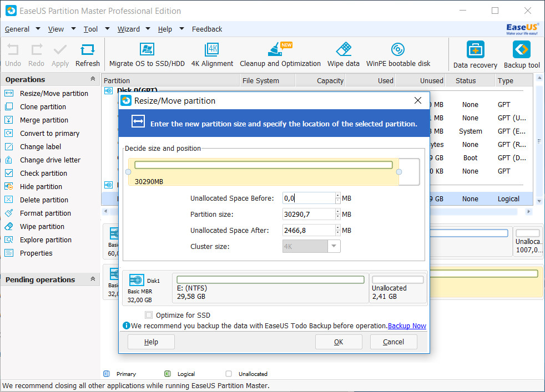Click the yellow 30290MB partition bar

pyautogui.click(x=264, y=172)
